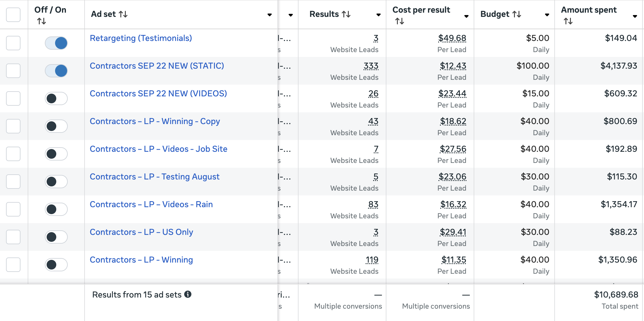Open the Amount spent column dropdown
Screen dimensions: 644x321
[635, 16]
